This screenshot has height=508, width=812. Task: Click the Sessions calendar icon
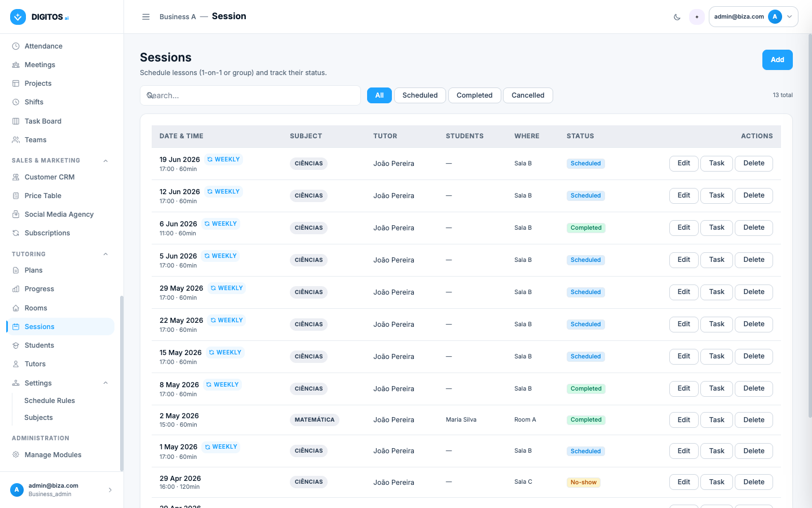coord(16,327)
